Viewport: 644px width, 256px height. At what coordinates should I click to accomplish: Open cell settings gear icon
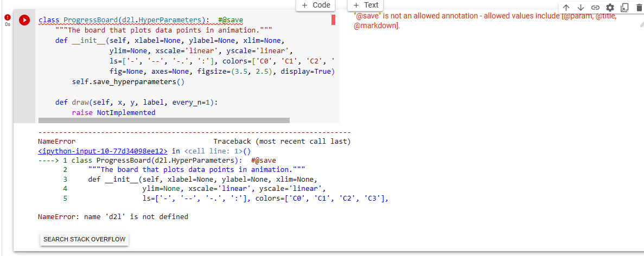click(610, 8)
